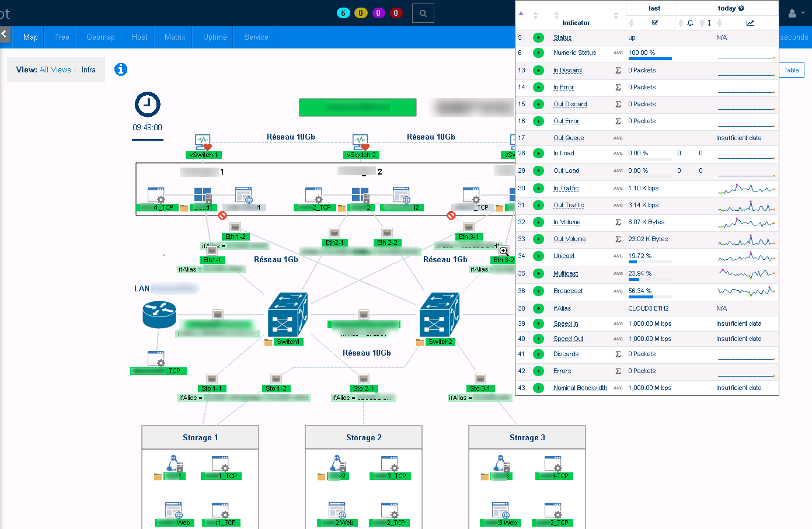Screen dimensions: 812x529
Task: Click the In Volume sparkline graph
Action: (x=746, y=222)
